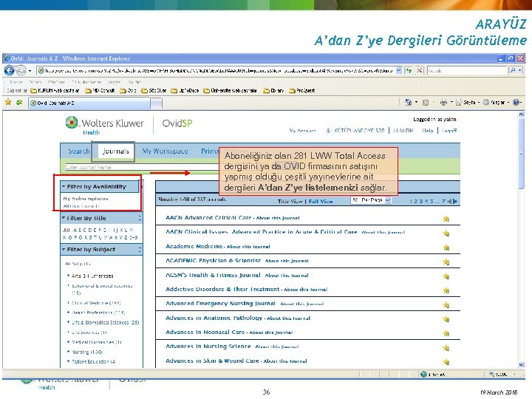Click favorite star for Advanced Emergency Nursing Journal

(x=446, y=305)
